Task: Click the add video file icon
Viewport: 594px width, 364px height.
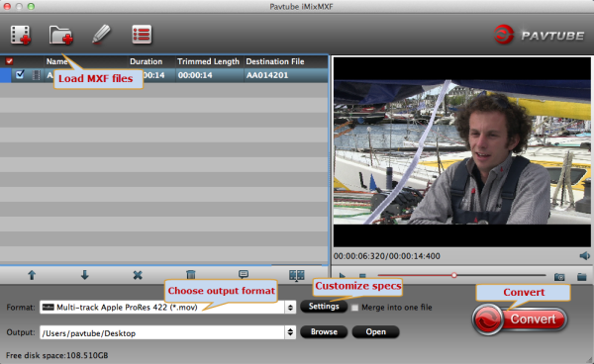Action: click(21, 35)
